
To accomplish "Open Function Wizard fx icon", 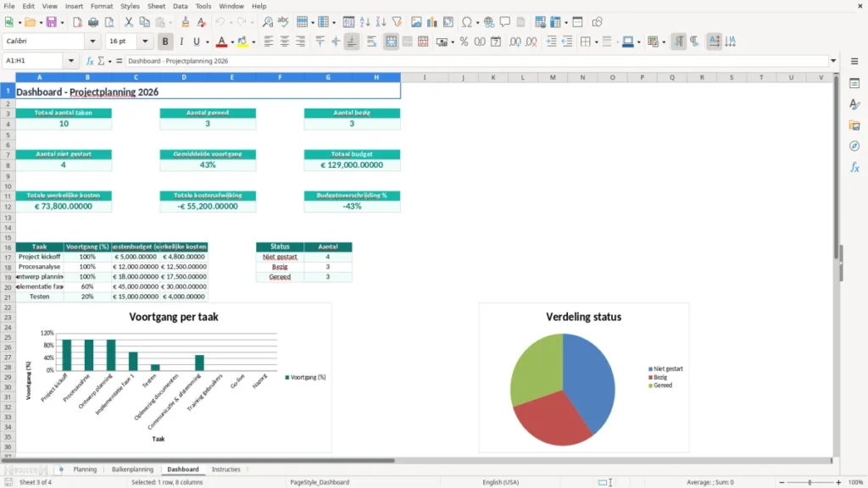I will (90, 61).
